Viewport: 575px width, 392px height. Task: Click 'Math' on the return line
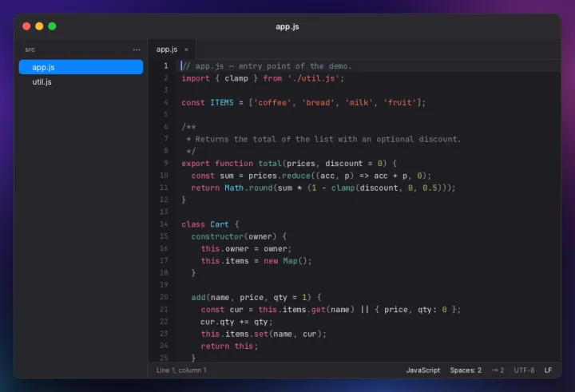[x=234, y=188]
